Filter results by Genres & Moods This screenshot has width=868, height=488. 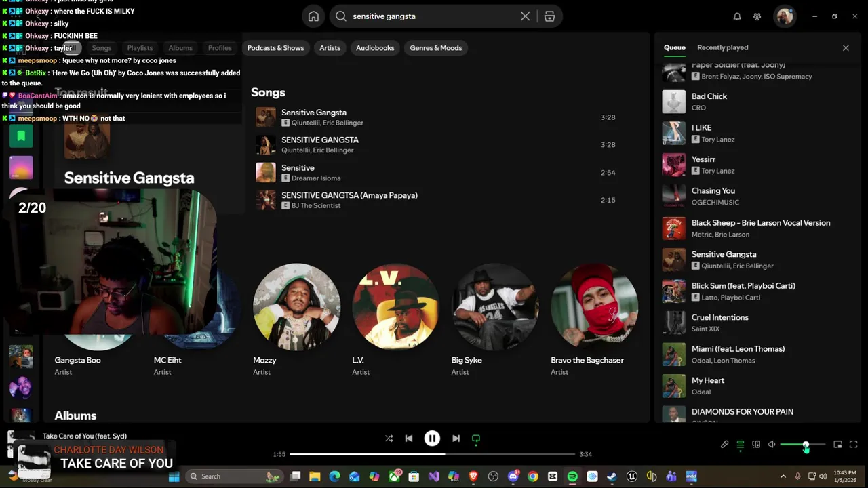[x=435, y=48]
